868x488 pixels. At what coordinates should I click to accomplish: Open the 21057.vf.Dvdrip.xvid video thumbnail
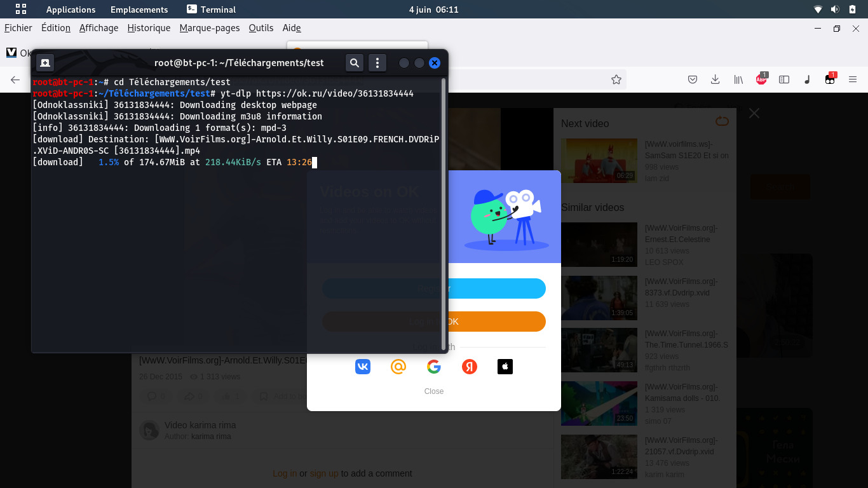coord(599,457)
